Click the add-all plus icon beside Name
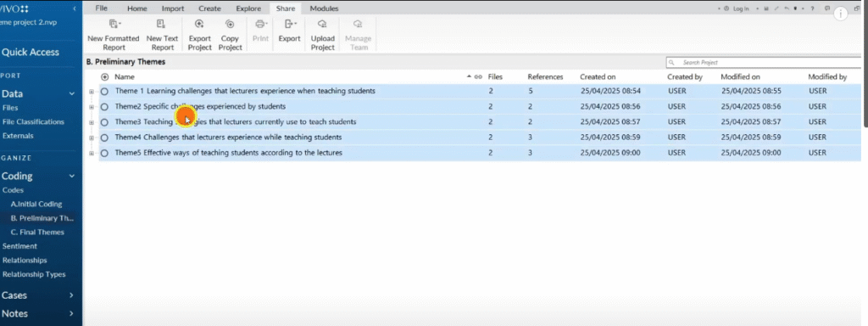 coord(104,77)
